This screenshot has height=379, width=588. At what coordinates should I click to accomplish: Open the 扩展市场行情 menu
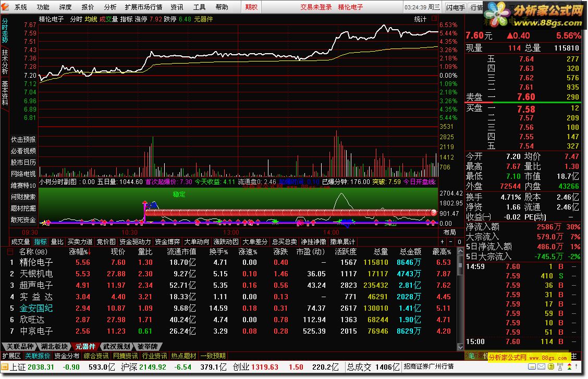(143, 7)
